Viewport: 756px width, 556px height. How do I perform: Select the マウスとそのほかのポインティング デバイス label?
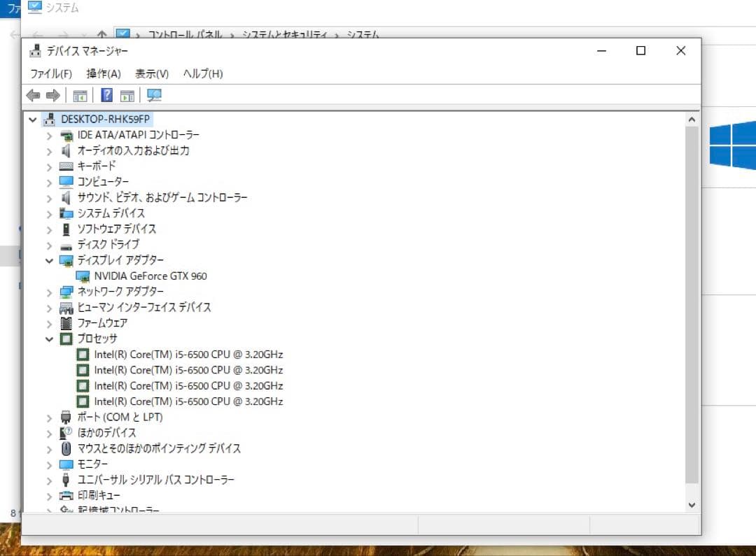click(x=159, y=448)
